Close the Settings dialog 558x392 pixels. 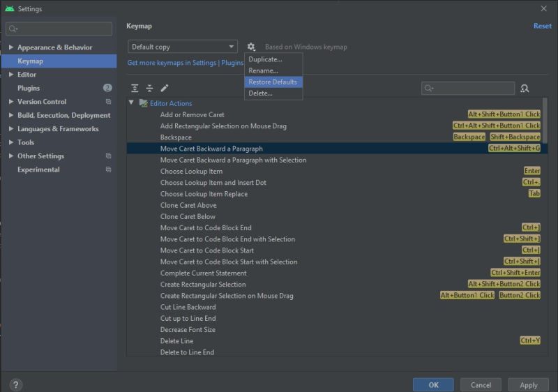tap(544, 8)
